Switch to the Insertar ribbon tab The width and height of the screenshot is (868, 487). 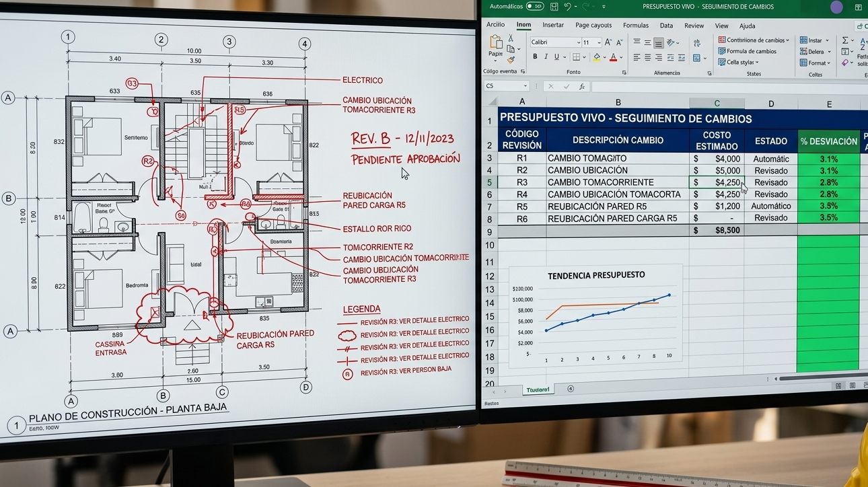pos(553,26)
